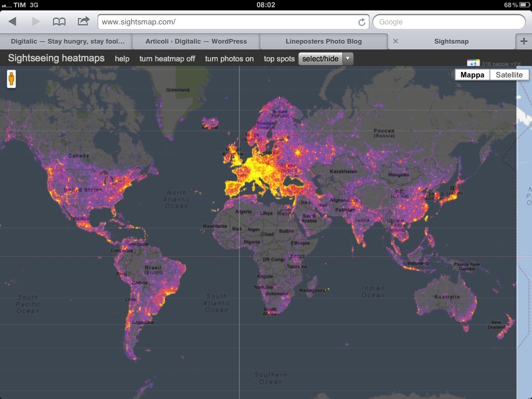Click the Angola label
The height and width of the screenshot is (399, 532).
tap(264, 276)
